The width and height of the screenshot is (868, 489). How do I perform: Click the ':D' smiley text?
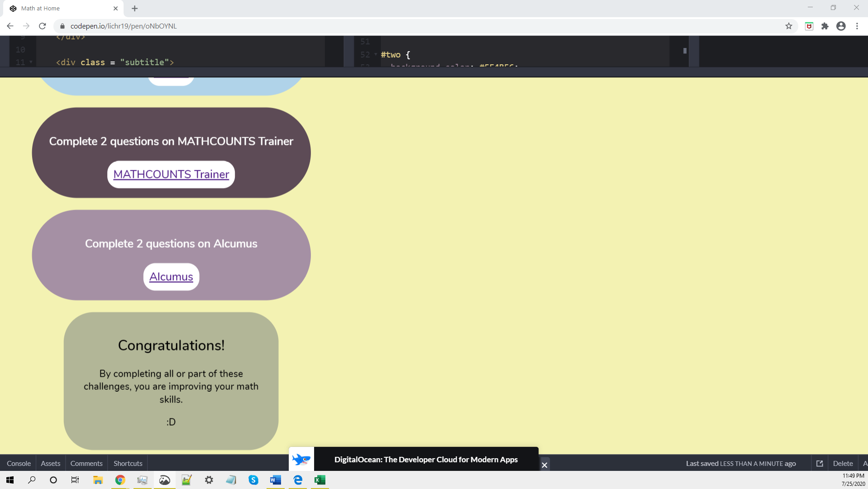[171, 422]
